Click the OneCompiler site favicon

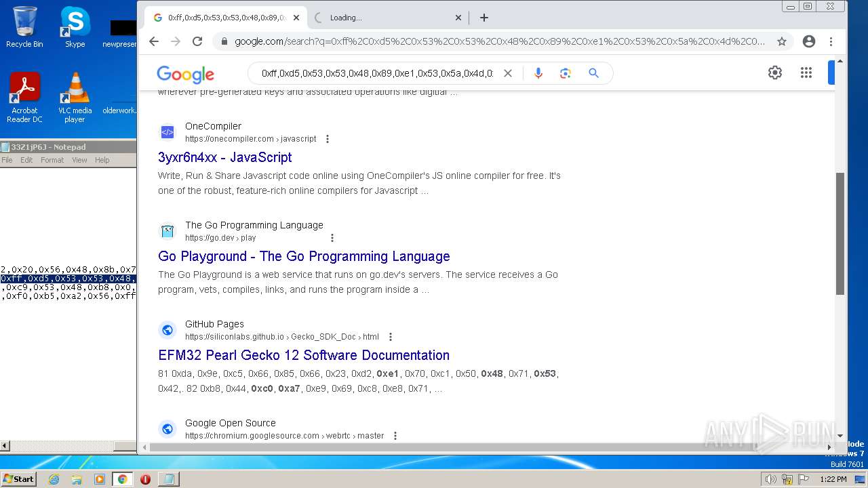click(x=167, y=132)
